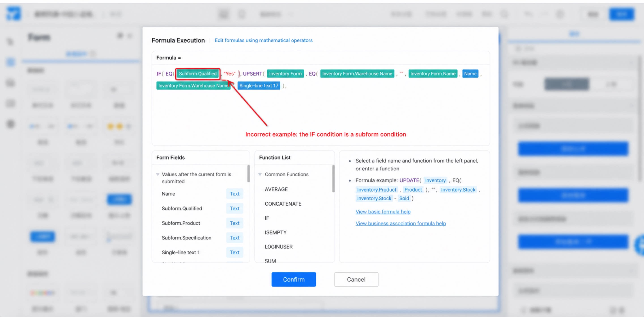Screen dimensions: 644x317
Task: Click the blue app logo icon
Action: click(x=13, y=13)
